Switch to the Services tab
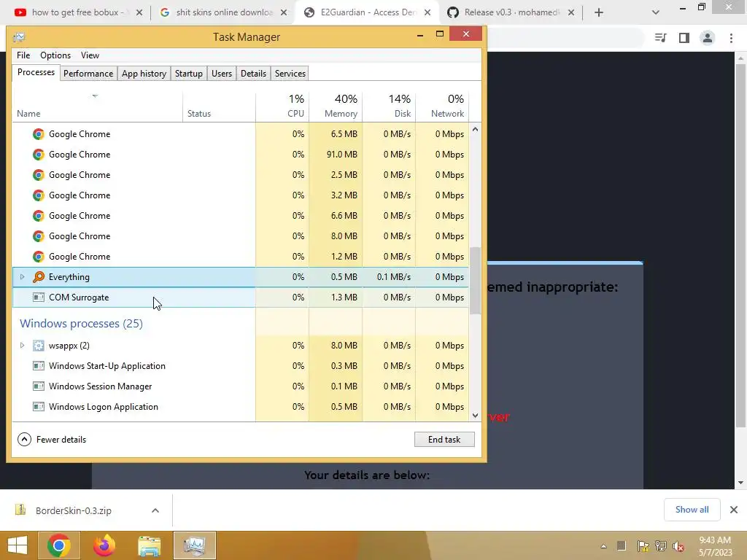 tap(290, 74)
